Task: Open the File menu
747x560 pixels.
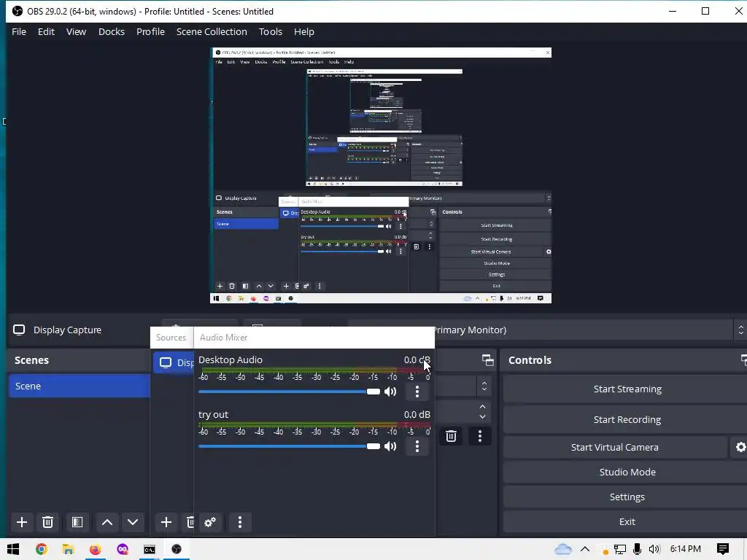Action: 19,31
